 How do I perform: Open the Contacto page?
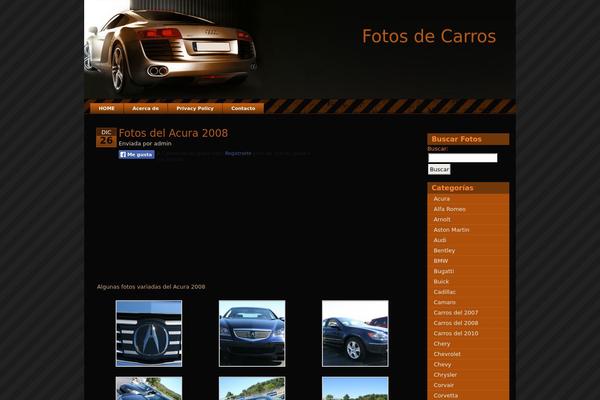(x=243, y=108)
